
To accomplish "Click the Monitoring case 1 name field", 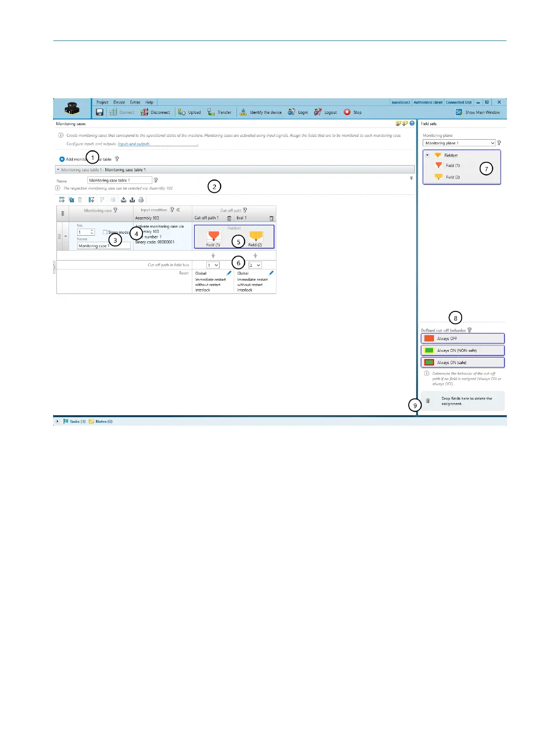I will click(x=104, y=246).
